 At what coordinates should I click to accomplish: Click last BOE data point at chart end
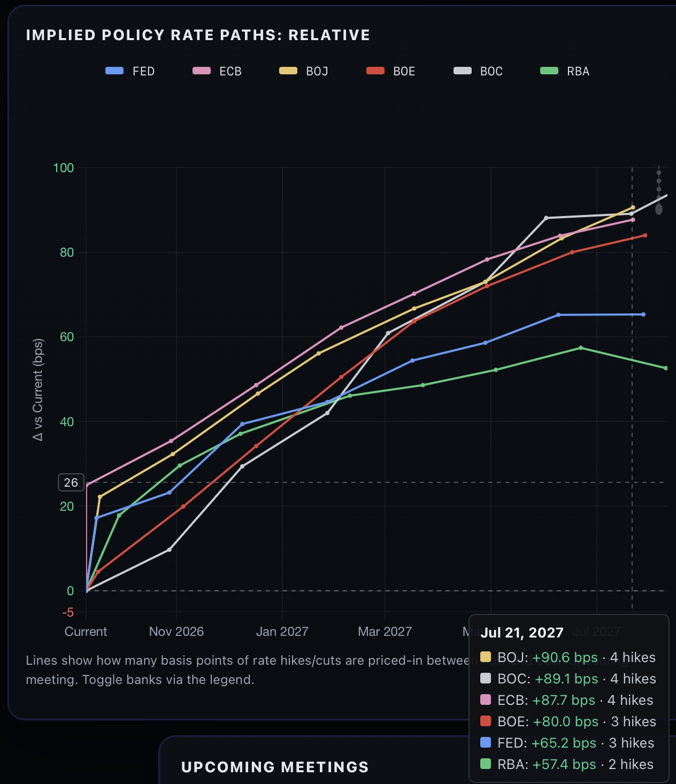[646, 235]
